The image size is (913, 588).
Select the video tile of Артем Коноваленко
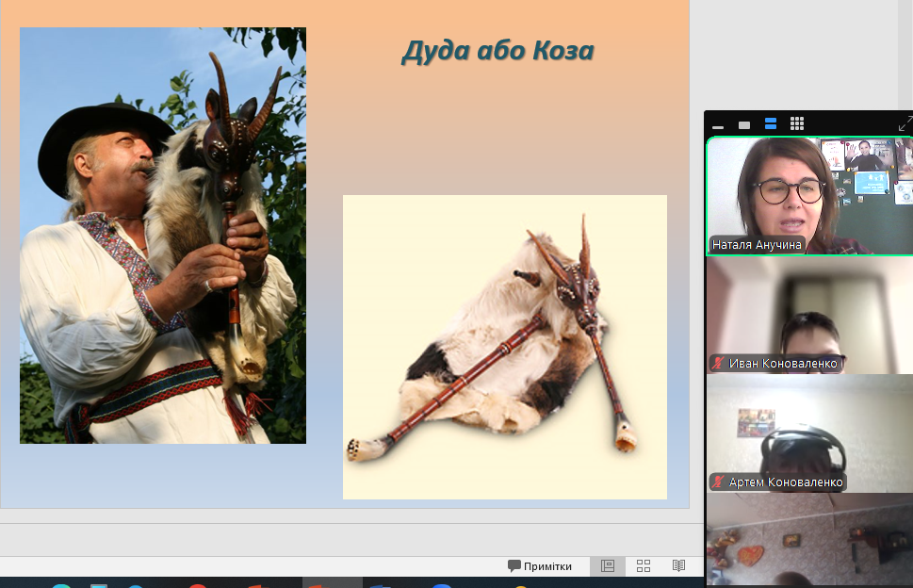(809, 433)
